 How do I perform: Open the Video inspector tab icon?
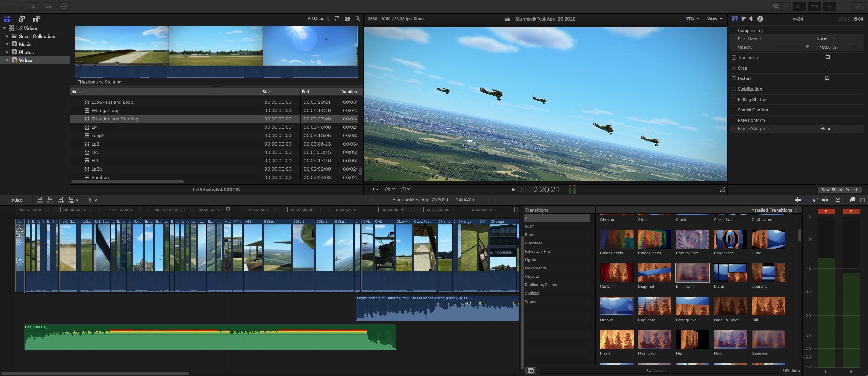click(735, 19)
